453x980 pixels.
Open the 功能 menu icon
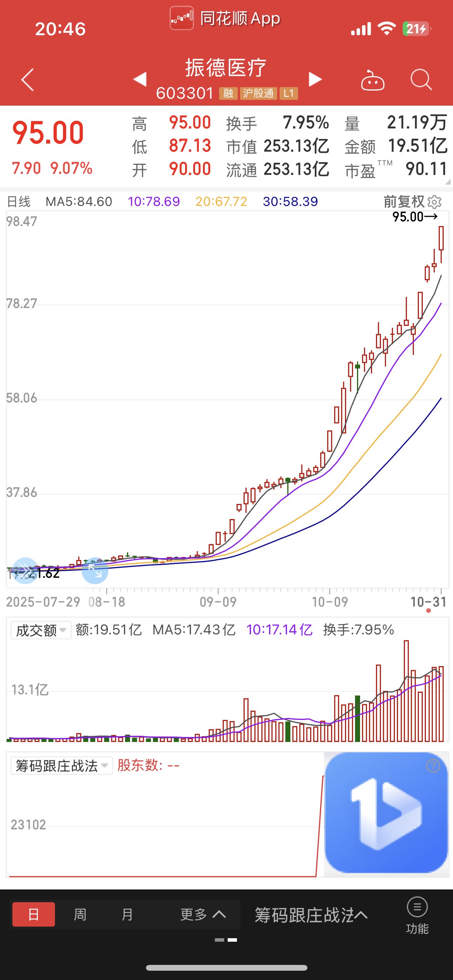click(417, 916)
